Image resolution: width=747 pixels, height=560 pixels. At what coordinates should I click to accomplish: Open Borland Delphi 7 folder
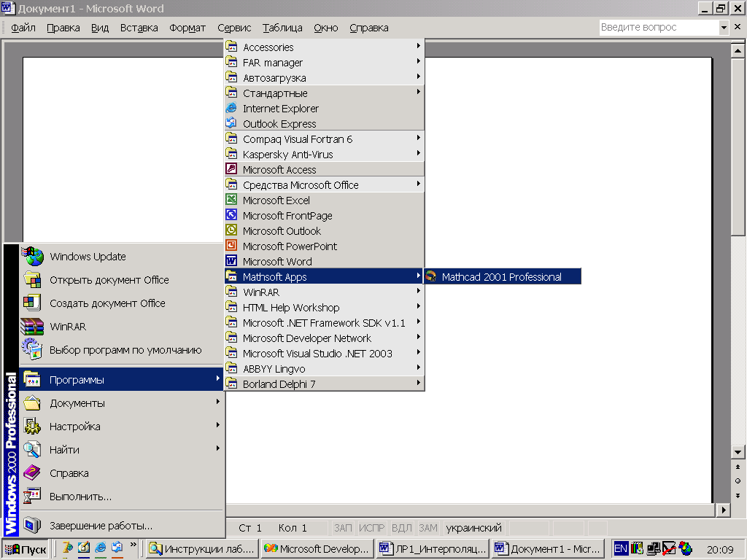point(324,384)
